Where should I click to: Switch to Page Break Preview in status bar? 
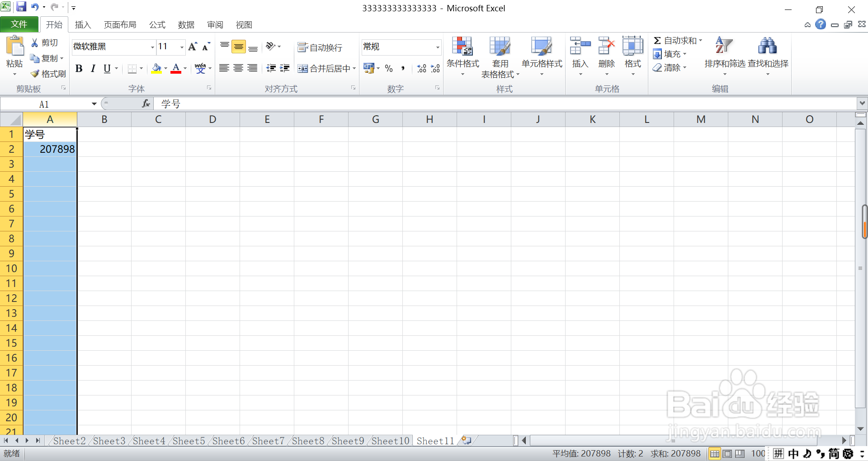pos(740,454)
